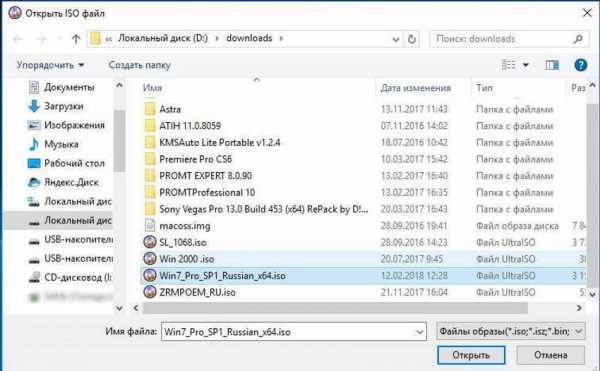Click the Win 2000 .iso file icon

tap(150, 259)
